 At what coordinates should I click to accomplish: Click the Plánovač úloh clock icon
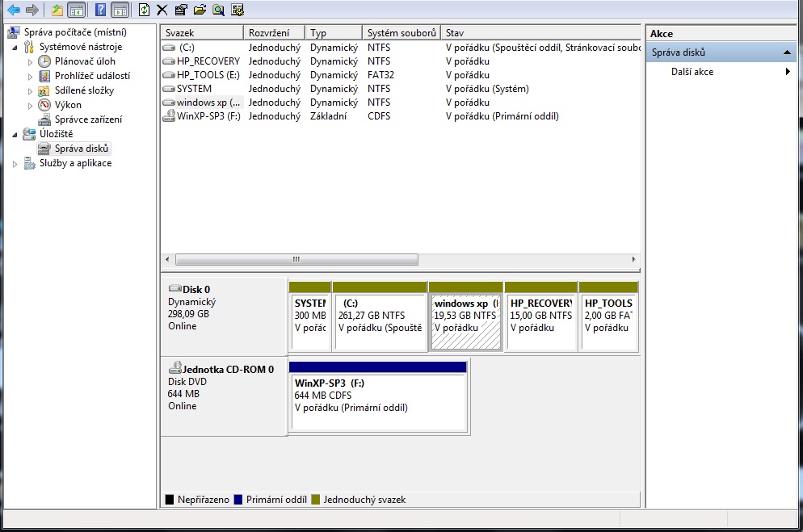[44, 61]
